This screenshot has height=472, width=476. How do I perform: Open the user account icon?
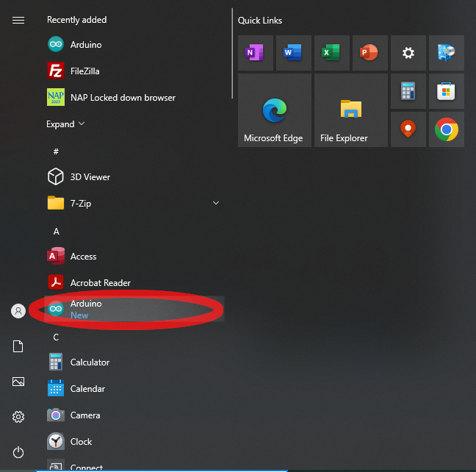(x=18, y=311)
